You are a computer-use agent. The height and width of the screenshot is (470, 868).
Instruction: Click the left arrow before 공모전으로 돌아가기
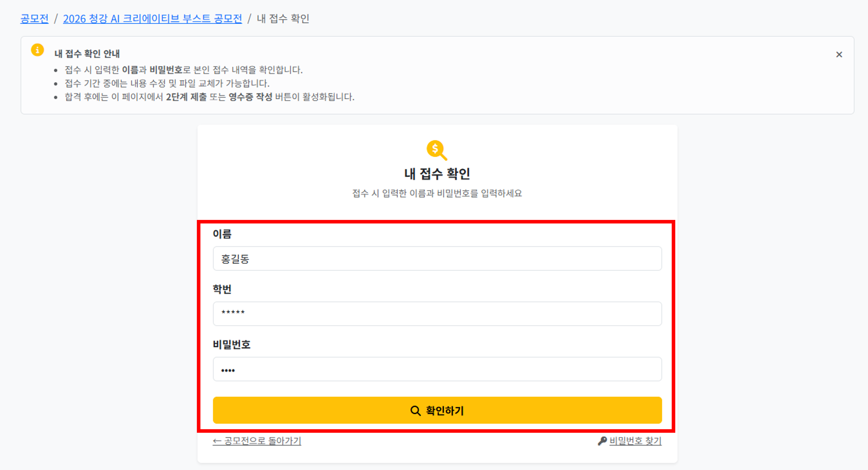[217, 441]
